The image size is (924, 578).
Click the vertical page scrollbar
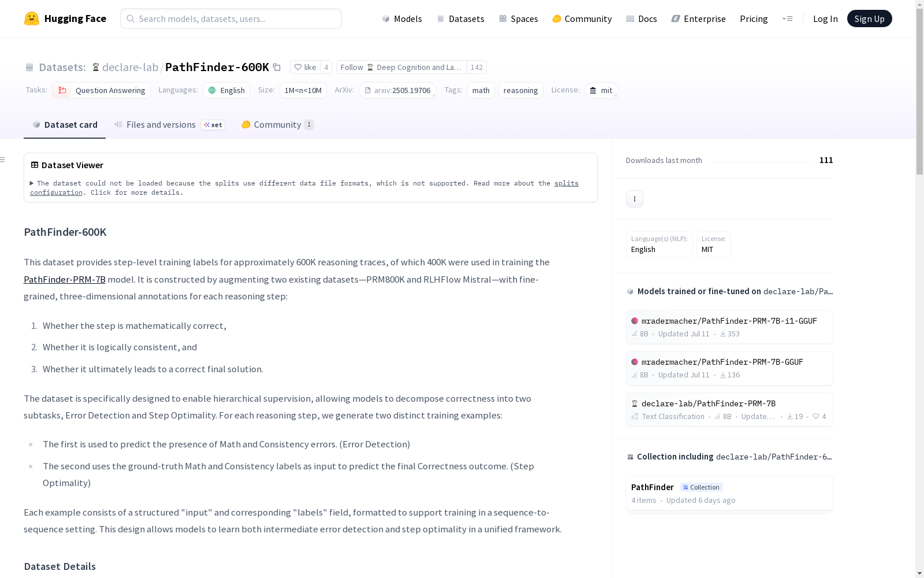(x=919, y=92)
